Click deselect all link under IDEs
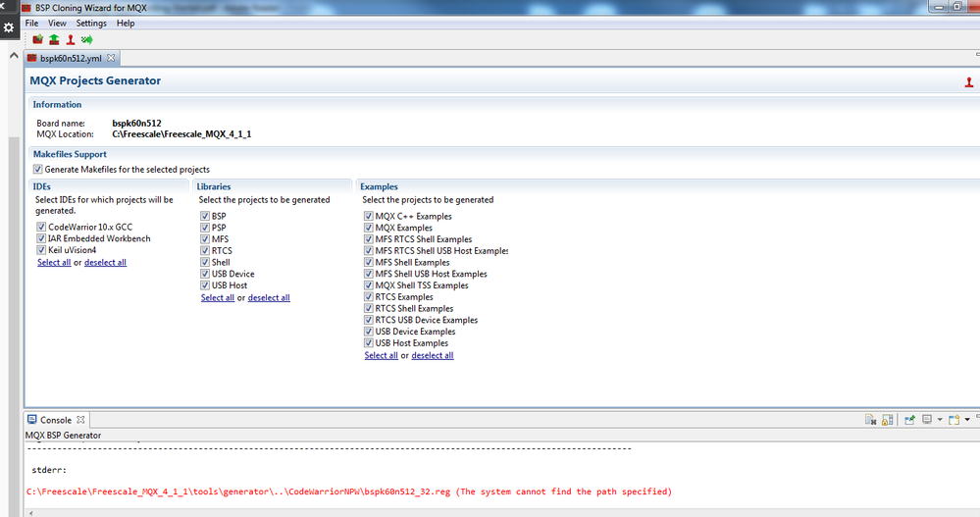980x517 pixels. click(x=105, y=263)
